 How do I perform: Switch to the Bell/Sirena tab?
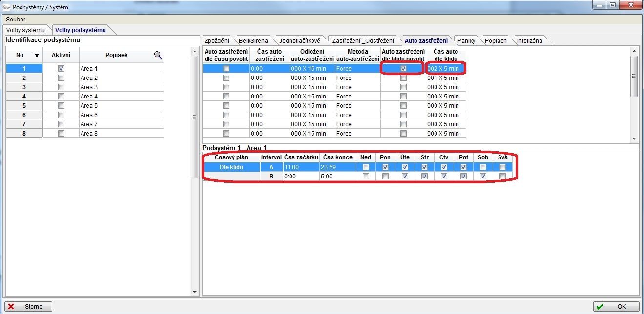coord(252,41)
